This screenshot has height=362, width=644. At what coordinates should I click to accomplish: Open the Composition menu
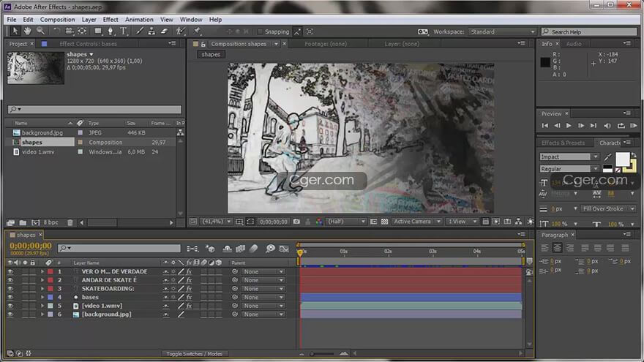point(58,19)
